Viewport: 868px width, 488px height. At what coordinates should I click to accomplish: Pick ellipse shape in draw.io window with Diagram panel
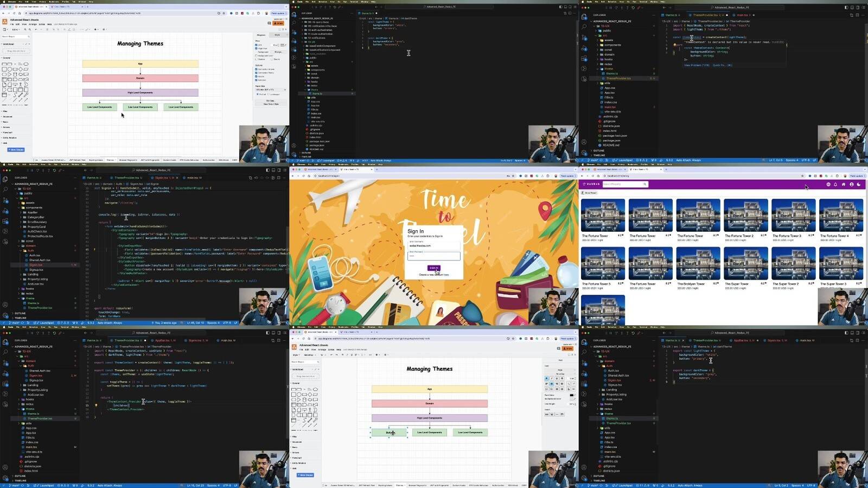pyautogui.click(x=25, y=64)
